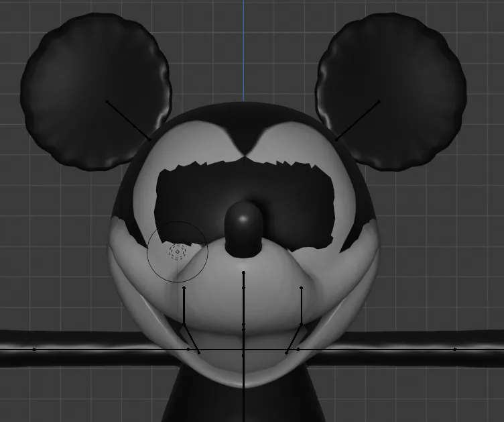Click the character's black nose
This screenshot has height=422, width=504.
(243, 229)
